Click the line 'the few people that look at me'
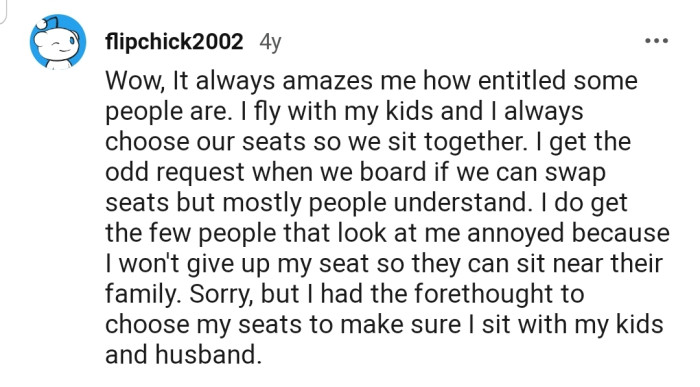This screenshot has width=700, height=387. click(x=388, y=233)
